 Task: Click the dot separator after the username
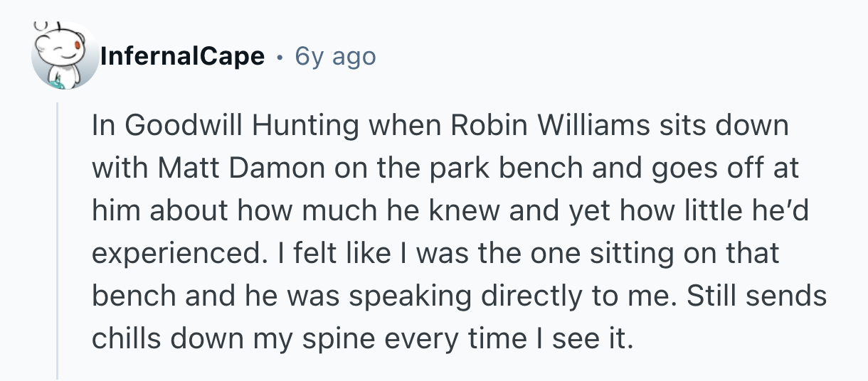point(280,57)
